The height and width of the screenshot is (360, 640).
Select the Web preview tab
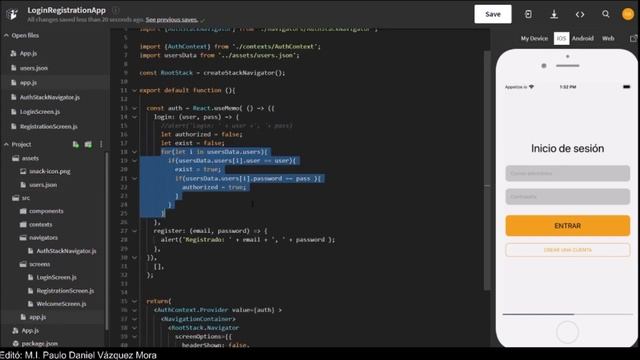click(608, 38)
